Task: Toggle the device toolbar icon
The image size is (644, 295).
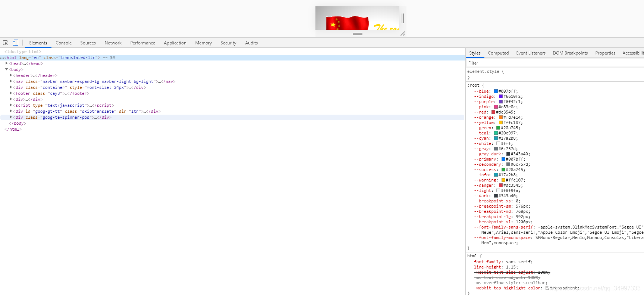Action: point(15,43)
